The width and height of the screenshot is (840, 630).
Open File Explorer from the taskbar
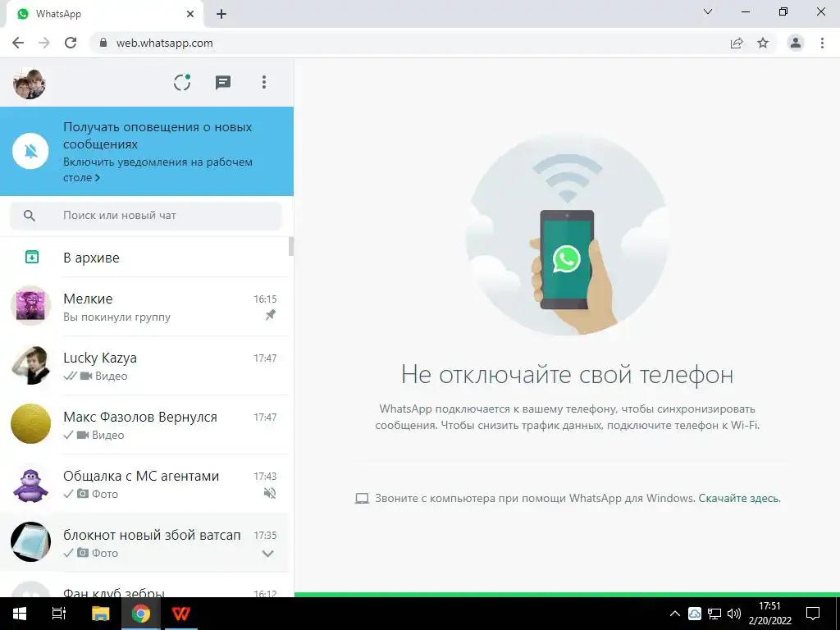(x=100, y=614)
